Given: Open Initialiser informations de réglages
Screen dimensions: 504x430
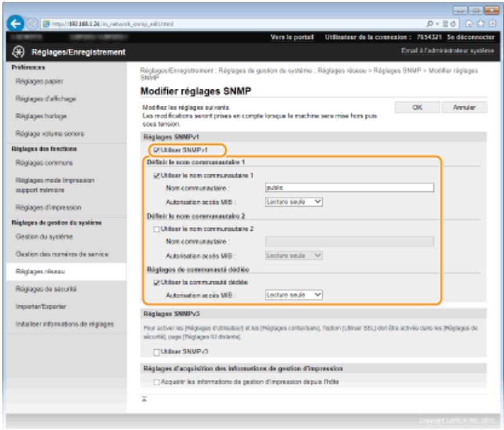Looking at the screenshot, I should (64, 324).
